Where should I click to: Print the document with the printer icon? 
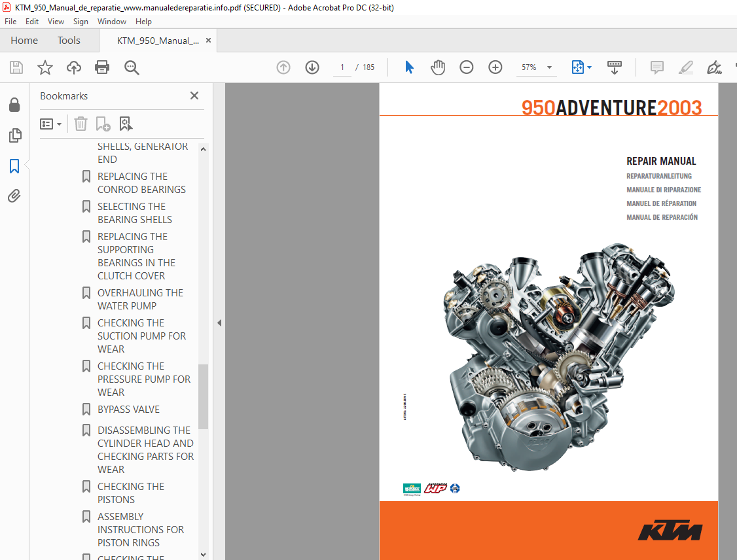[102, 67]
